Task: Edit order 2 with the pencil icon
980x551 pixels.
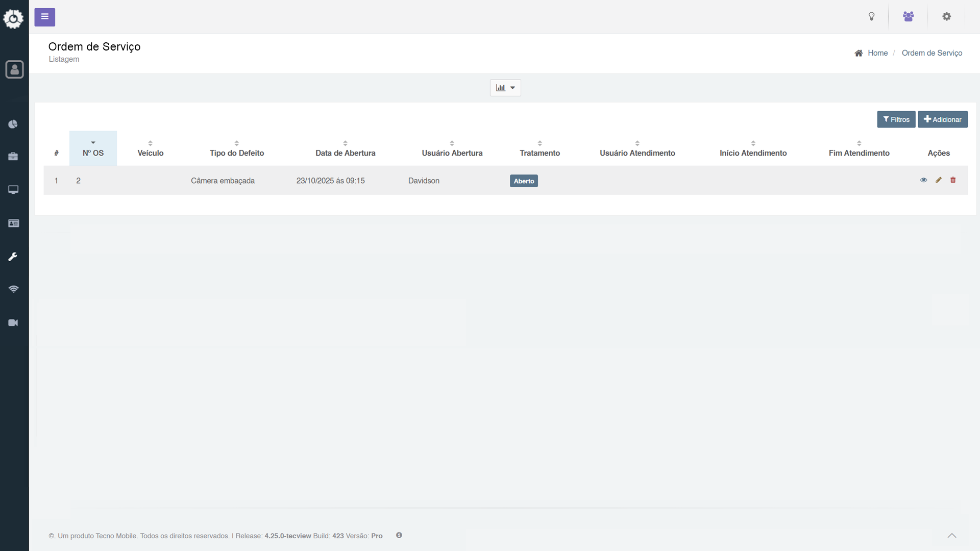Action: (938, 180)
